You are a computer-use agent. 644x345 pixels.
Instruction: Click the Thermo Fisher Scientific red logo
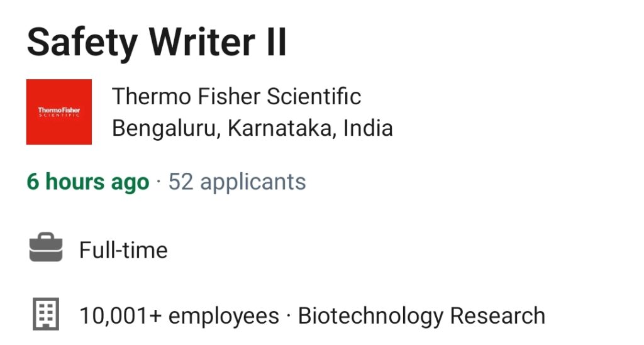coord(59,112)
